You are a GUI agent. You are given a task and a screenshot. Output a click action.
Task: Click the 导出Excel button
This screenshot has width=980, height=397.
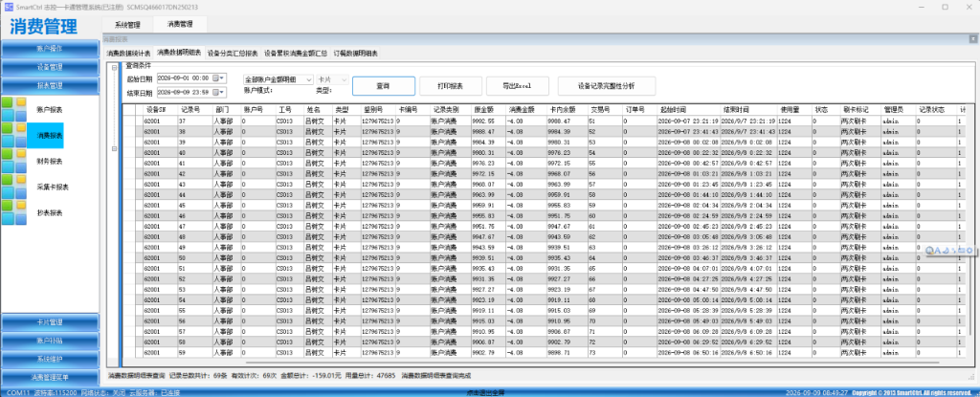click(x=517, y=86)
